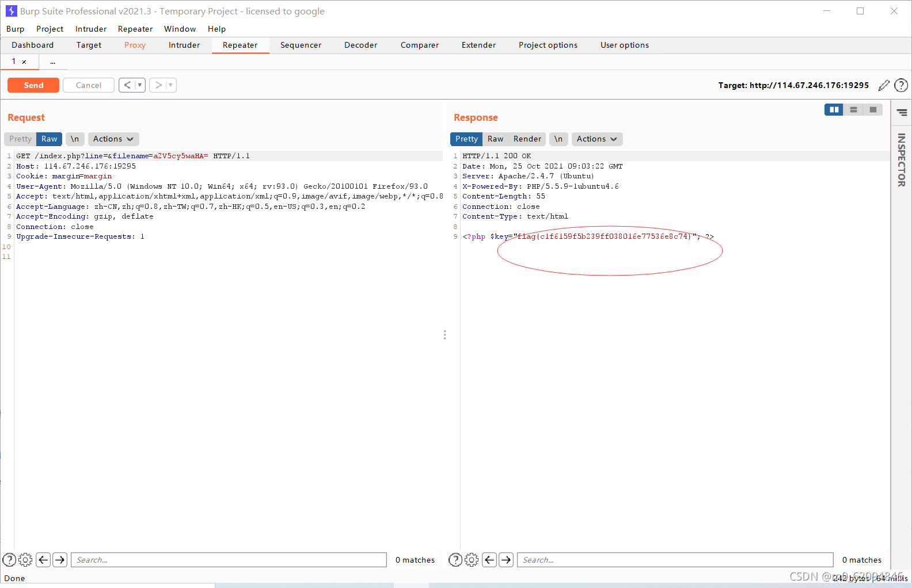
Task: Toggle request \n non-printable characters
Action: coord(75,139)
